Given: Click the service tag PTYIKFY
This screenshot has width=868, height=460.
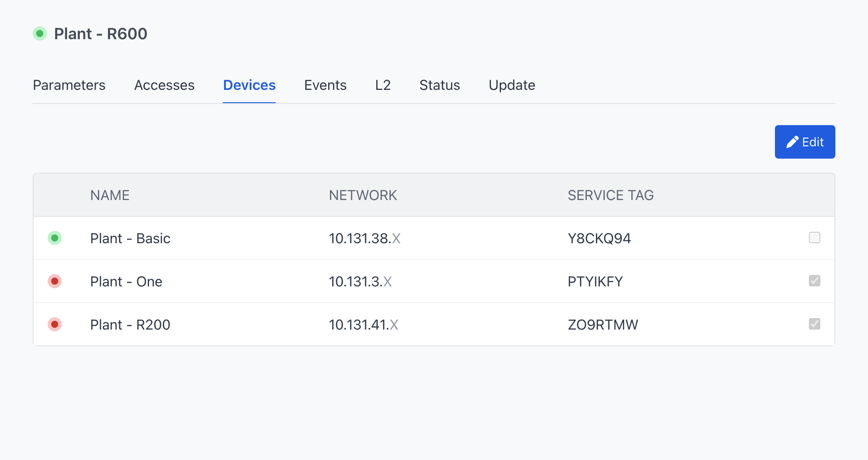Looking at the screenshot, I should pos(595,282).
